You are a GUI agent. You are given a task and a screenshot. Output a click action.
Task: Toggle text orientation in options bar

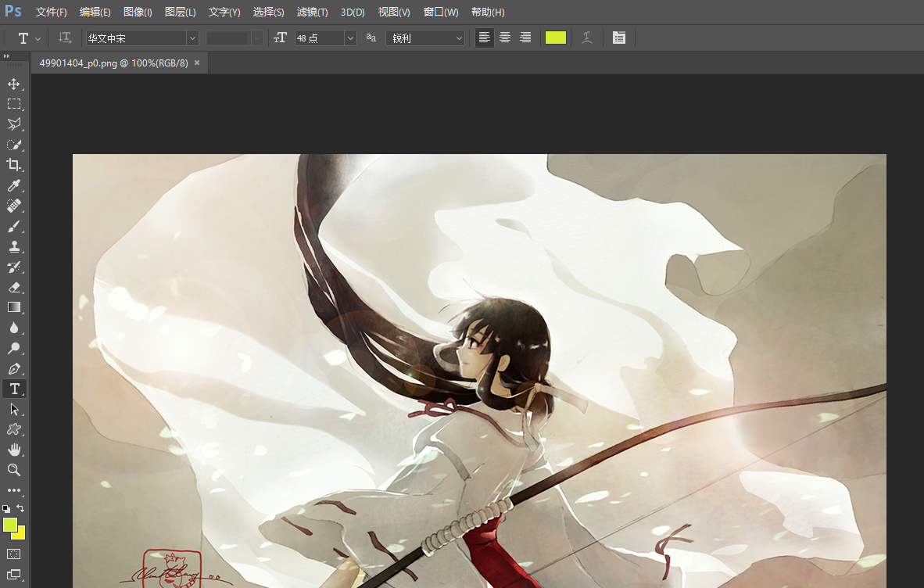65,38
